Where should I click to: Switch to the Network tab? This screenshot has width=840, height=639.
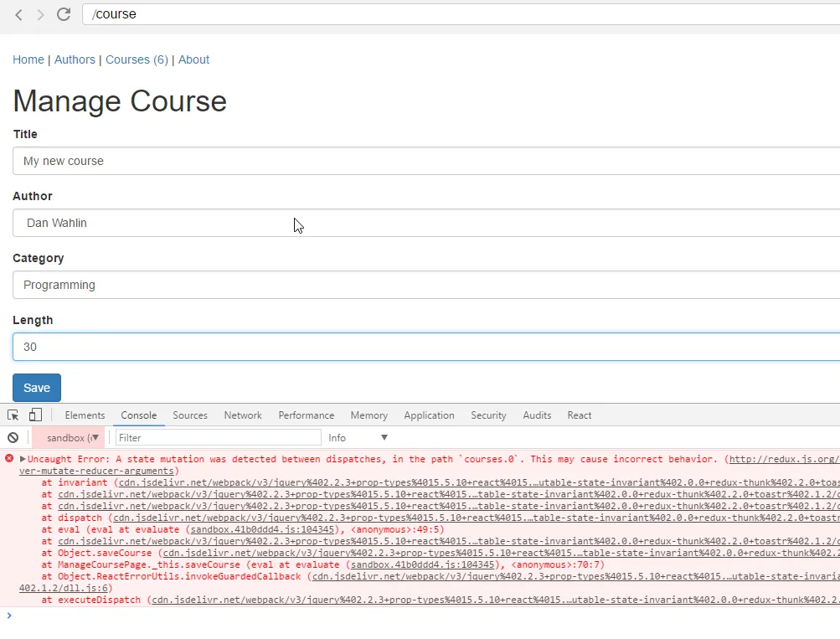(243, 415)
